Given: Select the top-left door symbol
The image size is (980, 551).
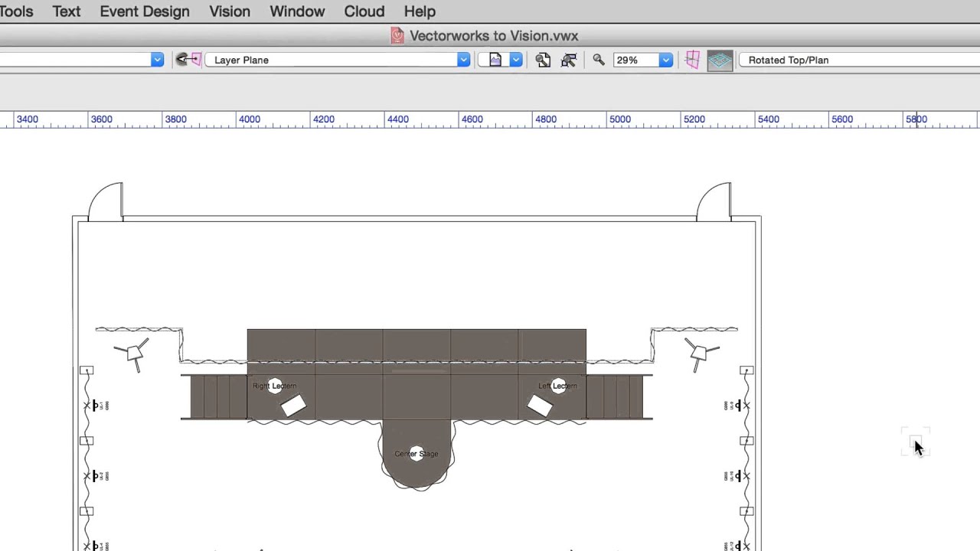Looking at the screenshot, I should [106, 202].
